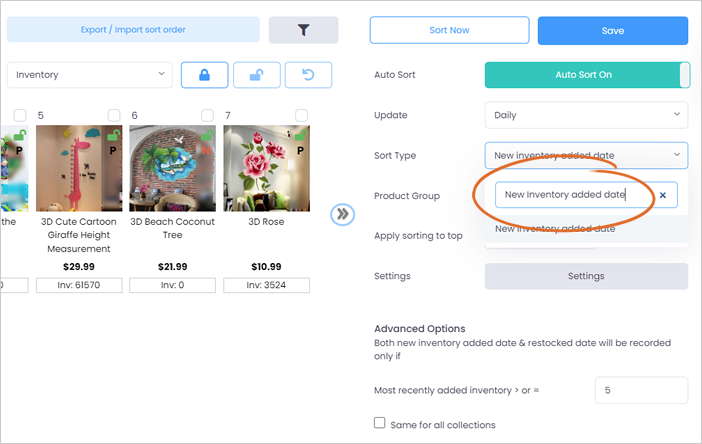Click the unlock icon button
Screen dimensions: 702x444
(257, 75)
